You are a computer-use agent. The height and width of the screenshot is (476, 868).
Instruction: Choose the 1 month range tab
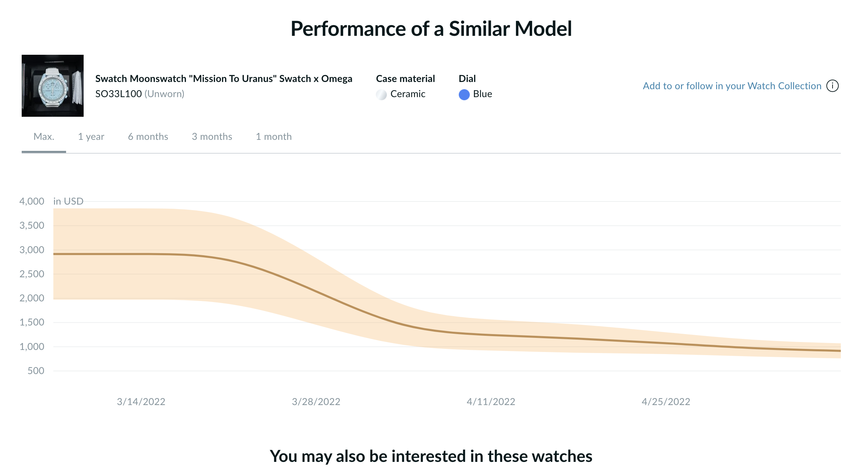(274, 137)
